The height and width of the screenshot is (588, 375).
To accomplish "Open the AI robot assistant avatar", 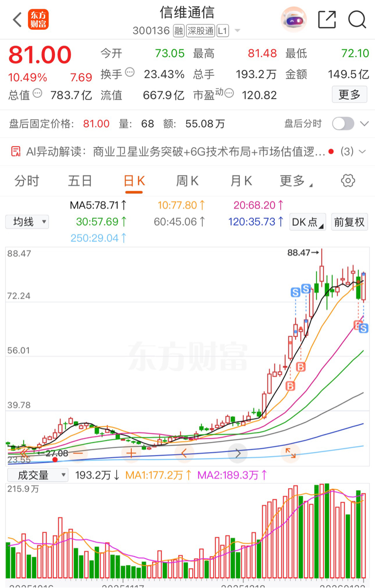I will (293, 20).
